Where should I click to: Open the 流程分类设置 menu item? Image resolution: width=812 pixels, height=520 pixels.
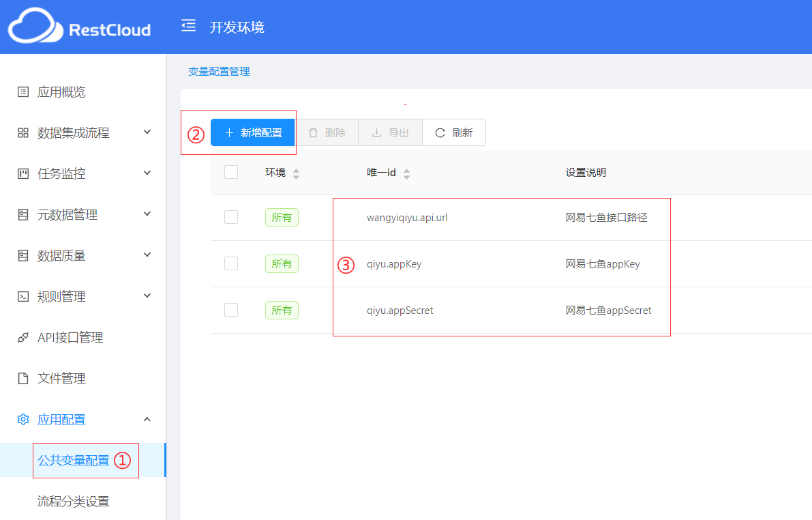tap(74, 502)
